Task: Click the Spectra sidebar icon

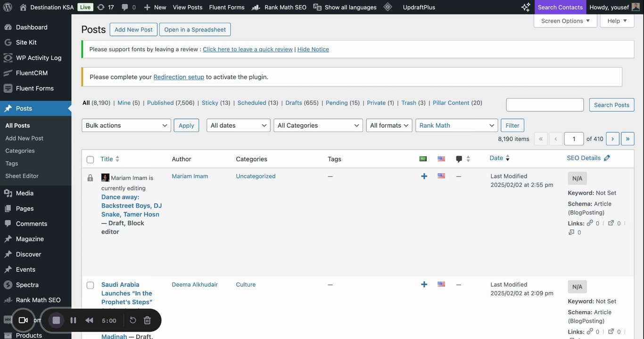Action: click(8, 285)
